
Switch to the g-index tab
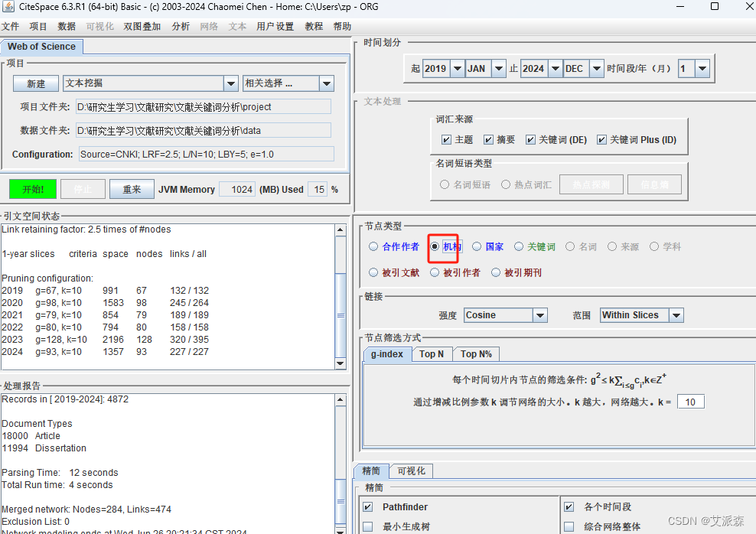386,354
